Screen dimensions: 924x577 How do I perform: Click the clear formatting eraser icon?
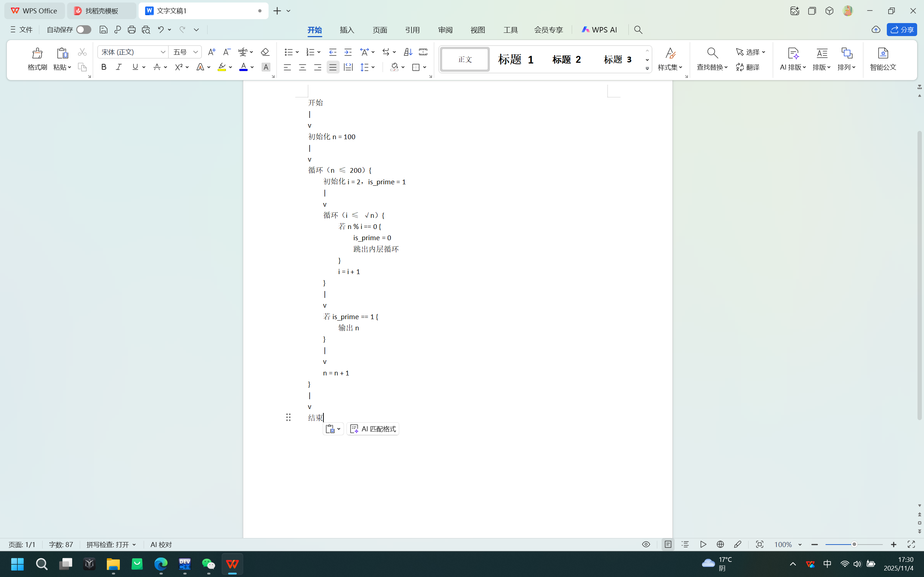[x=265, y=52]
